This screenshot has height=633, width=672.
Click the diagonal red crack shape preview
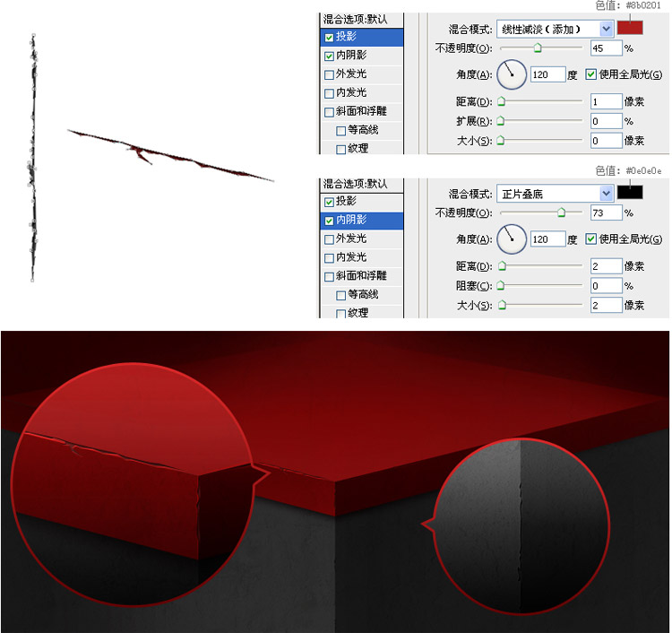(x=170, y=155)
